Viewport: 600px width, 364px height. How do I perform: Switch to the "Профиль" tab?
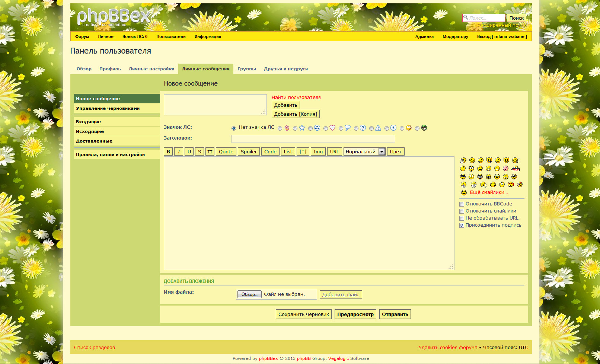coord(110,69)
